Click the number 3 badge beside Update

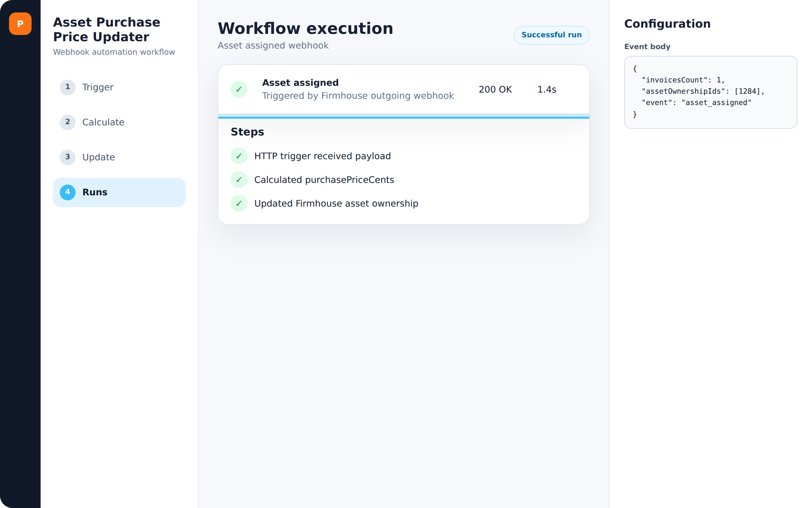pos(67,157)
